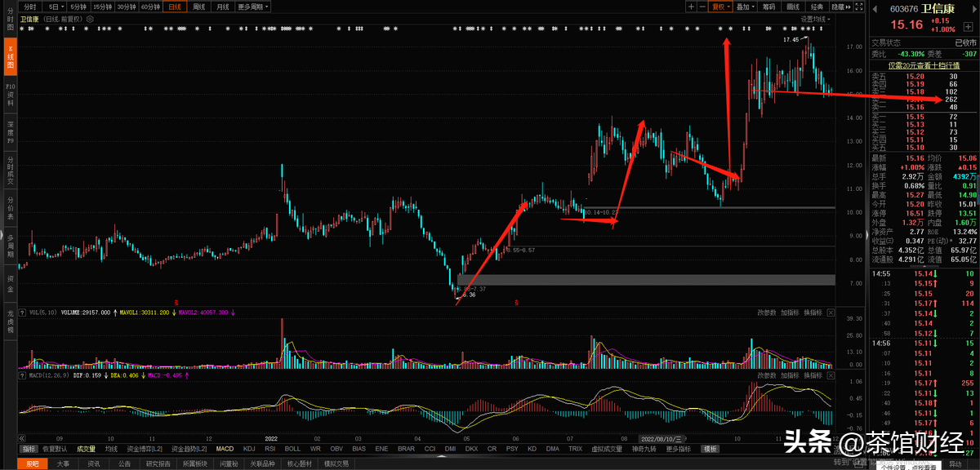Viewport: 980px width, 470px height.
Task: Click 2022/08/10 date marker on timeline
Action: (661, 438)
